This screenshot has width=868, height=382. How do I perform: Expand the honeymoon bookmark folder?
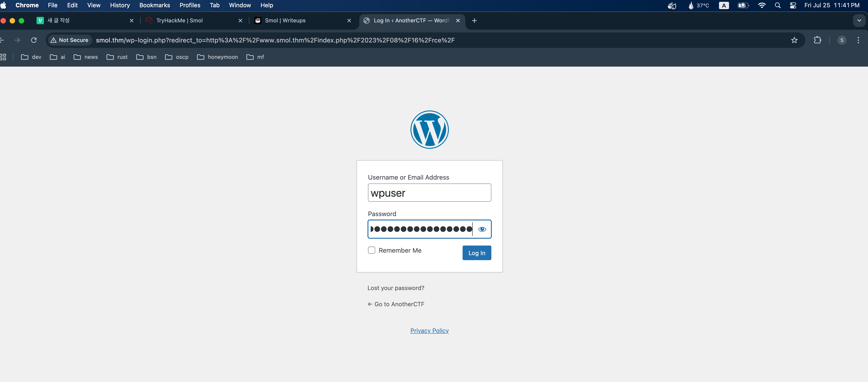coord(217,57)
